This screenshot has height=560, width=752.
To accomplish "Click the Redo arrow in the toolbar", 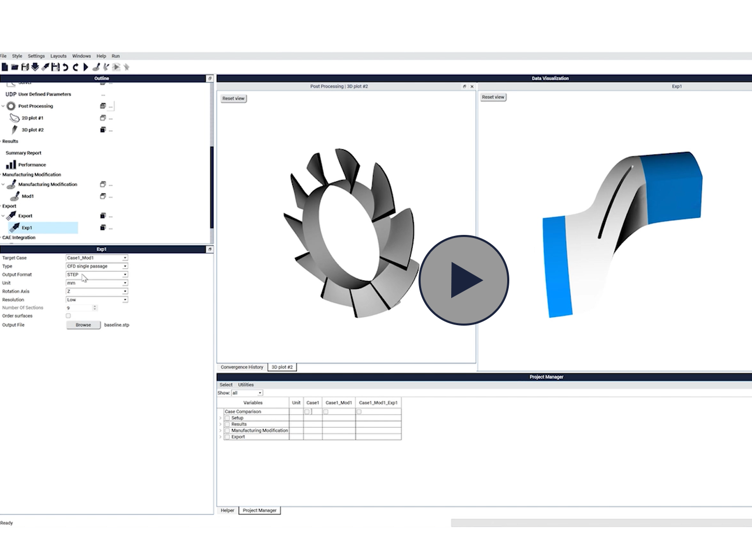I will [75, 67].
